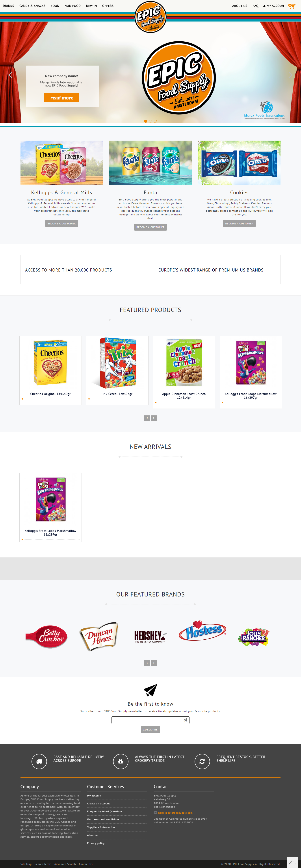Expand the My Account menu
Viewport: 301px width, 868px height.
pyautogui.click(x=274, y=6)
